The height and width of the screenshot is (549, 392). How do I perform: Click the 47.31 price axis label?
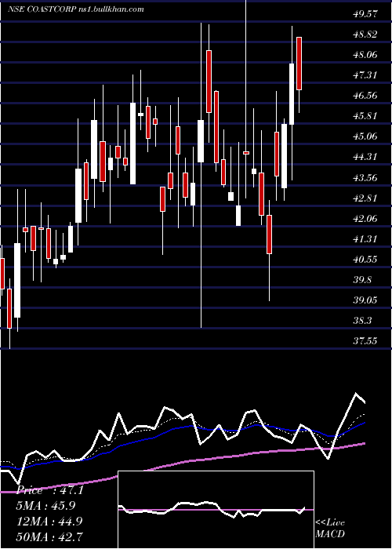tap(365, 75)
